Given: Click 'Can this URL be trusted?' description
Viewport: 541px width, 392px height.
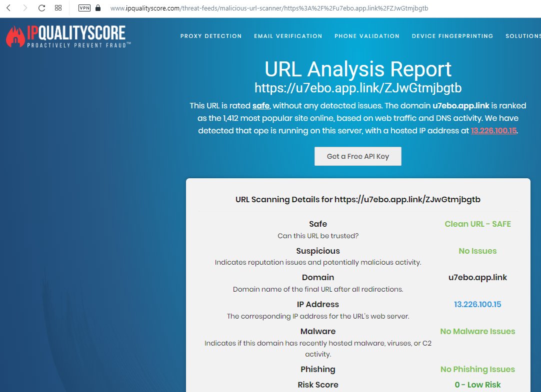Looking at the screenshot, I should [x=318, y=236].
